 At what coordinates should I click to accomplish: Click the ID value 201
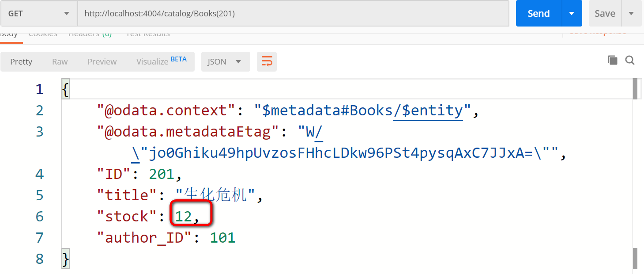(162, 174)
